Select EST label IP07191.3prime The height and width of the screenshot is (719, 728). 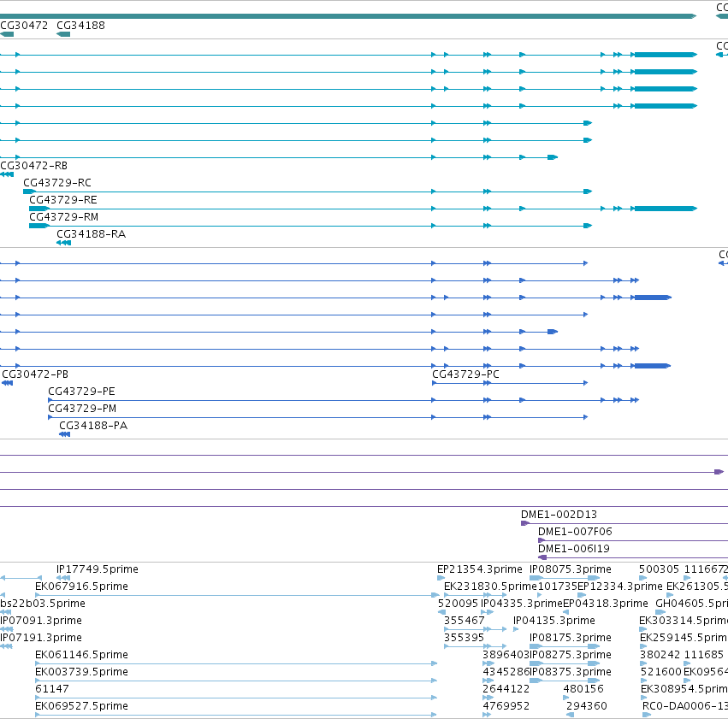click(x=41, y=638)
